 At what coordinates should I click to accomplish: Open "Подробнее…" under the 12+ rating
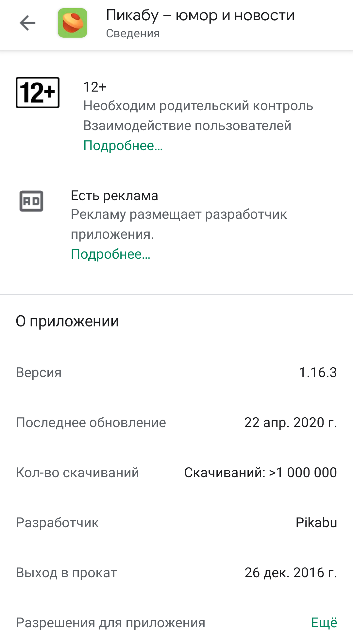[123, 146]
